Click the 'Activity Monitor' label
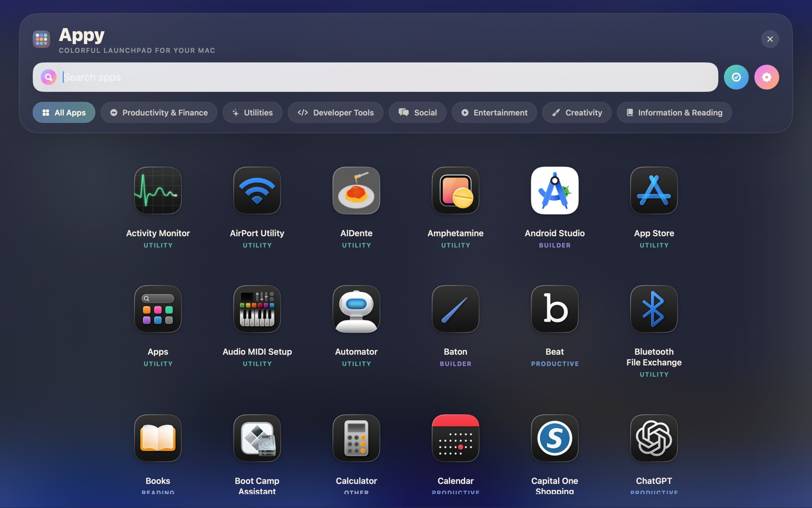 click(x=158, y=233)
